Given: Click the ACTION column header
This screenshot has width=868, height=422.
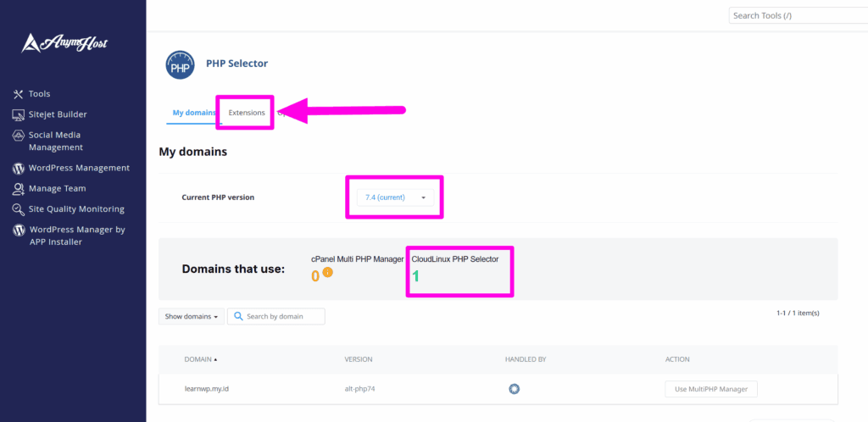Looking at the screenshot, I should coord(677,359).
